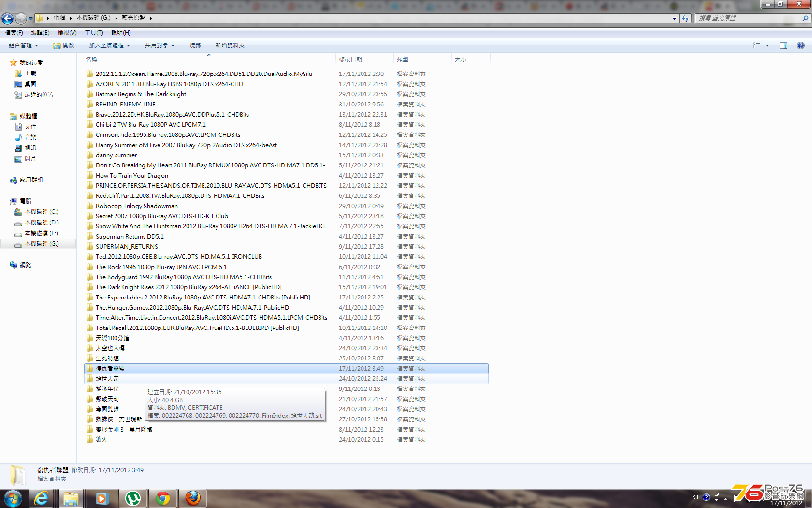812x508 pixels.
Task: Open the 音樂 library
Action: tap(26, 137)
